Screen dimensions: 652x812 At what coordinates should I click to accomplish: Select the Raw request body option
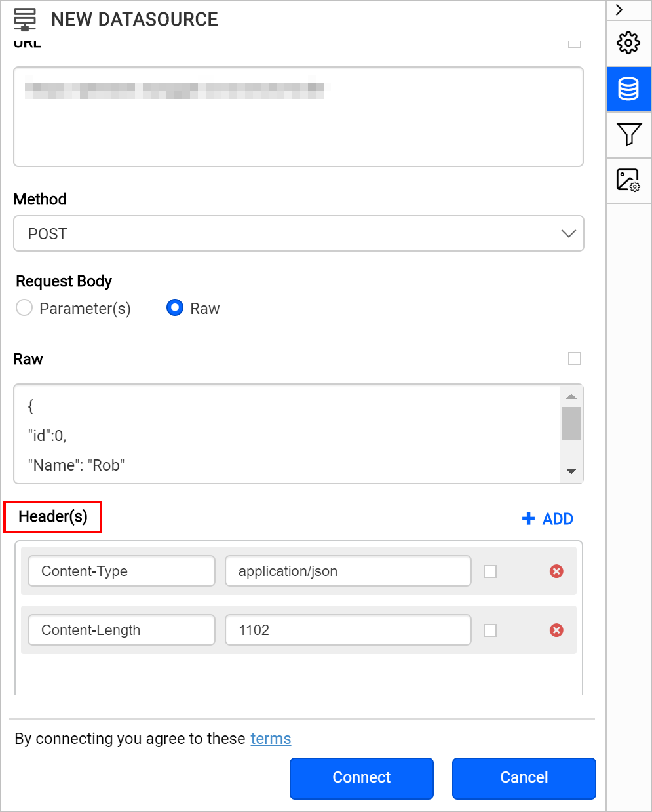174,307
